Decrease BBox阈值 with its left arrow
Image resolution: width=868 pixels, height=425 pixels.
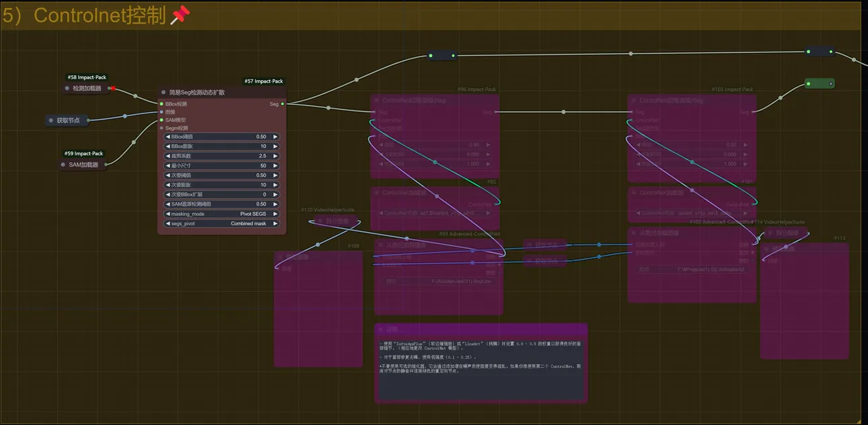(168, 137)
